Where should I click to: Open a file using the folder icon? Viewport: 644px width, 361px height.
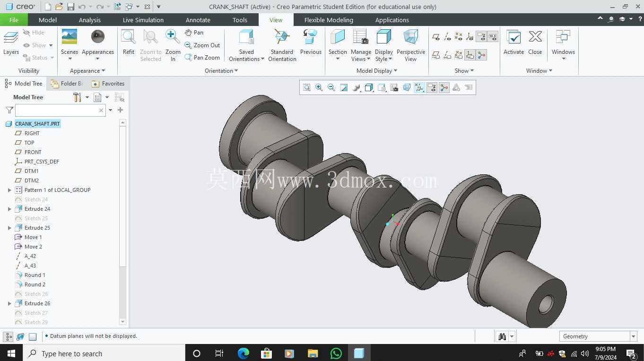tap(59, 7)
